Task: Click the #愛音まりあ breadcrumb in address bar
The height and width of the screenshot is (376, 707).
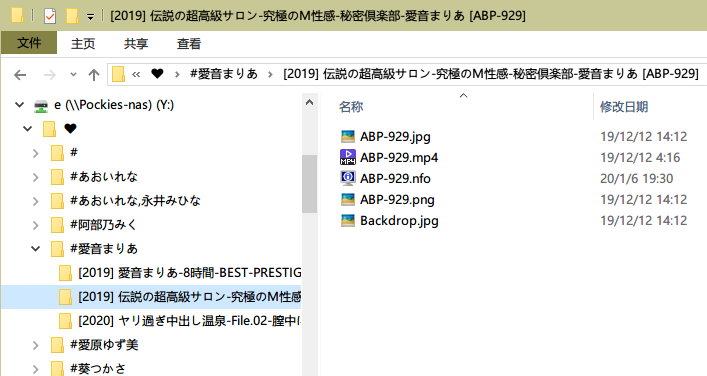Action: coord(224,73)
